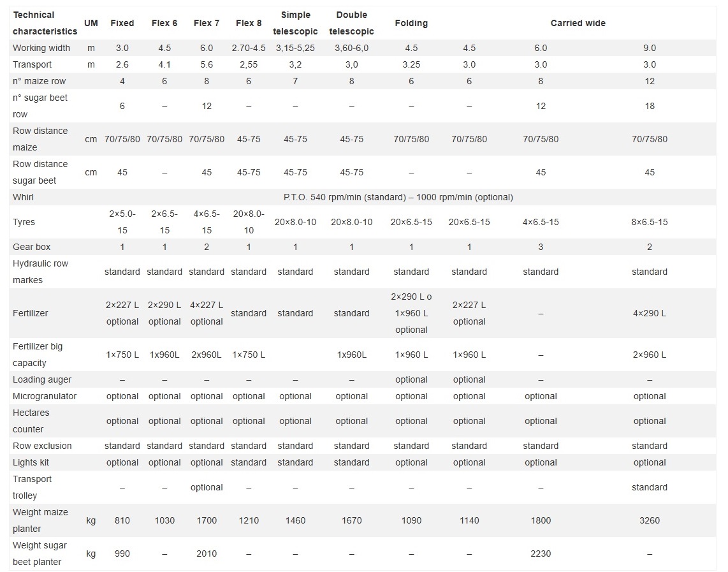This screenshot has width=728, height=572.
Task: Click the "Fixed" column header
Action: coord(122,23)
